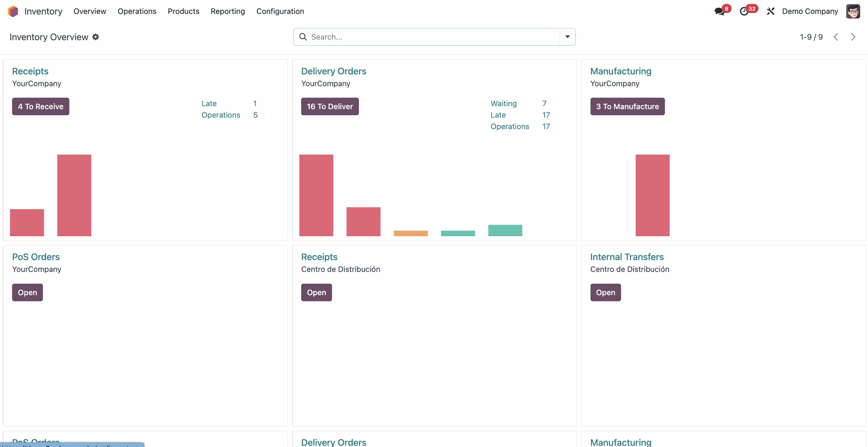868x447 pixels.
Task: Click Operations link in Receipts card
Action: (221, 115)
